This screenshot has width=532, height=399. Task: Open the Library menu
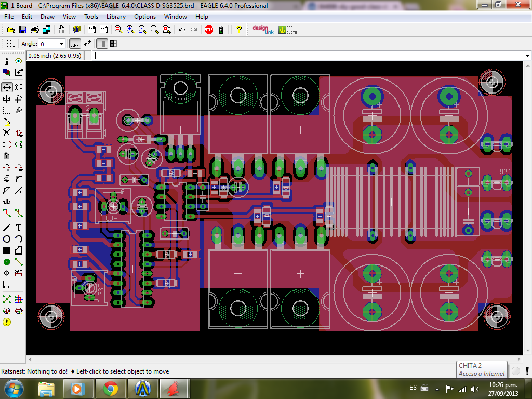(116, 17)
